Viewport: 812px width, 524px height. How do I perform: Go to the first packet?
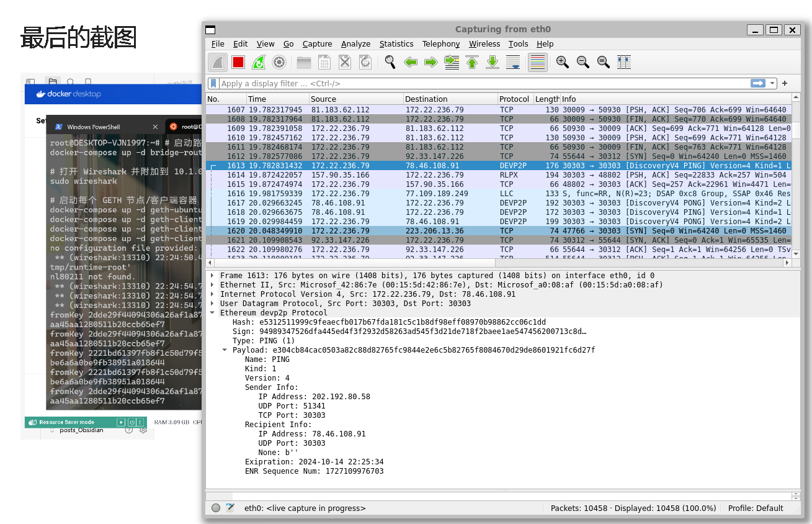click(472, 62)
